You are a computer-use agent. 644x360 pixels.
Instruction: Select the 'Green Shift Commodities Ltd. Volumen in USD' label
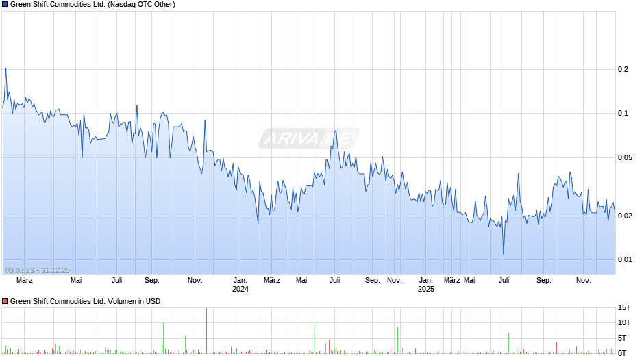(85, 301)
